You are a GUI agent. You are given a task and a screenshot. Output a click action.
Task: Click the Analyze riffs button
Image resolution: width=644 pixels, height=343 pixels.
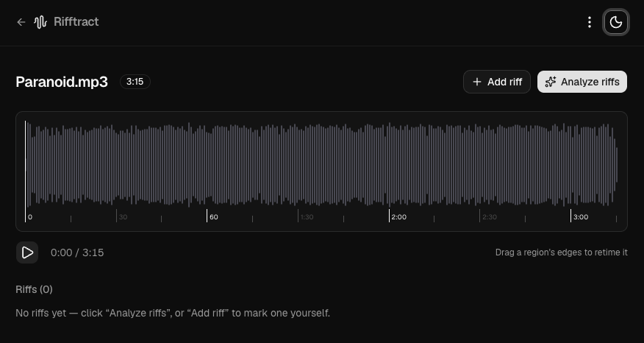point(582,82)
